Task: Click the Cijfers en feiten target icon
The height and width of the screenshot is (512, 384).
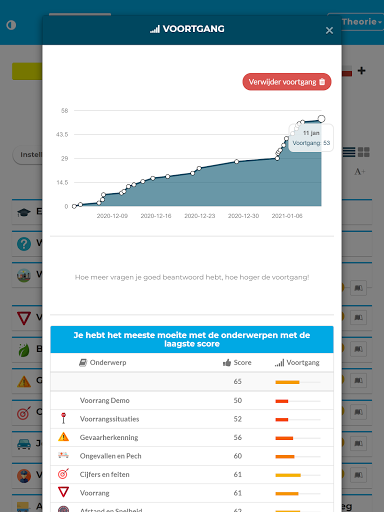Action: click(63, 474)
